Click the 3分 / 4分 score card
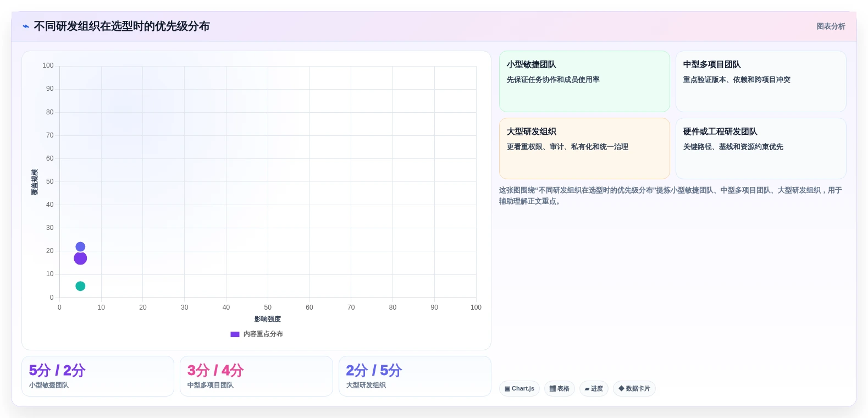 256,376
